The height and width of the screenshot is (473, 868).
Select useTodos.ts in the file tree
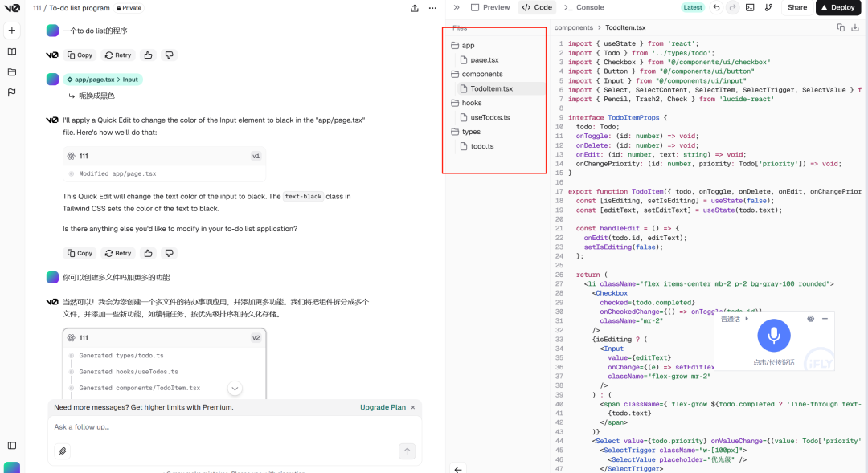tap(489, 116)
